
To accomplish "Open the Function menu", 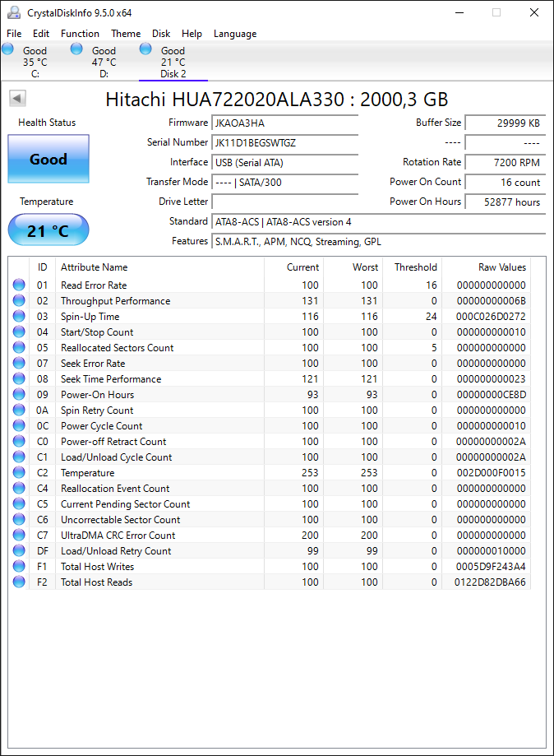I will click(x=80, y=33).
